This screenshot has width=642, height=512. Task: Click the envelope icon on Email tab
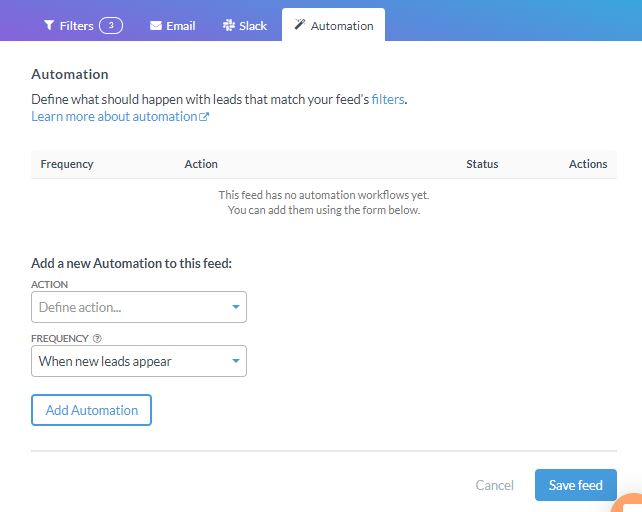156,26
